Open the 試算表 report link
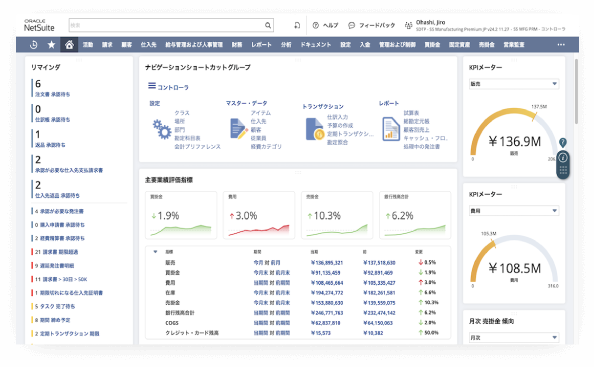The image size is (594, 367). (x=411, y=113)
